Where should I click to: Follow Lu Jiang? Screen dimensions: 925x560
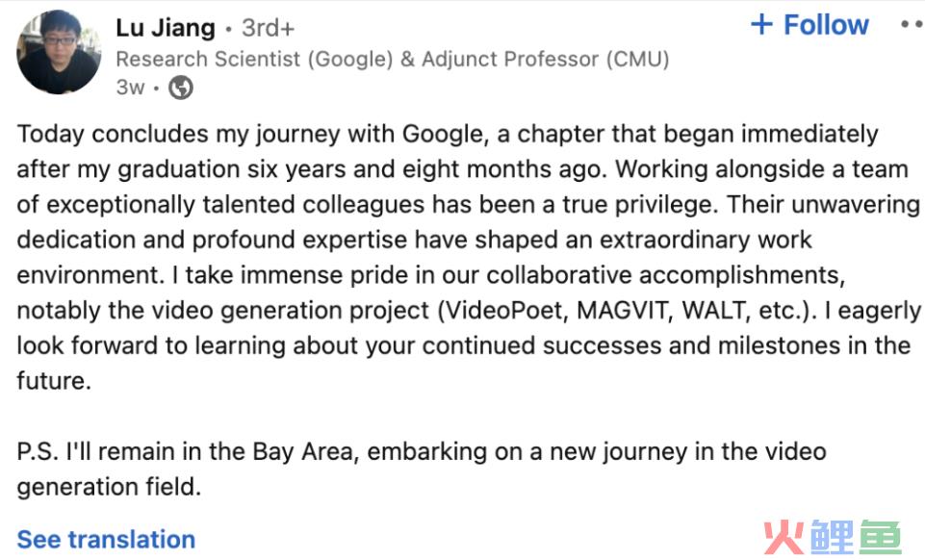pyautogui.click(x=809, y=25)
